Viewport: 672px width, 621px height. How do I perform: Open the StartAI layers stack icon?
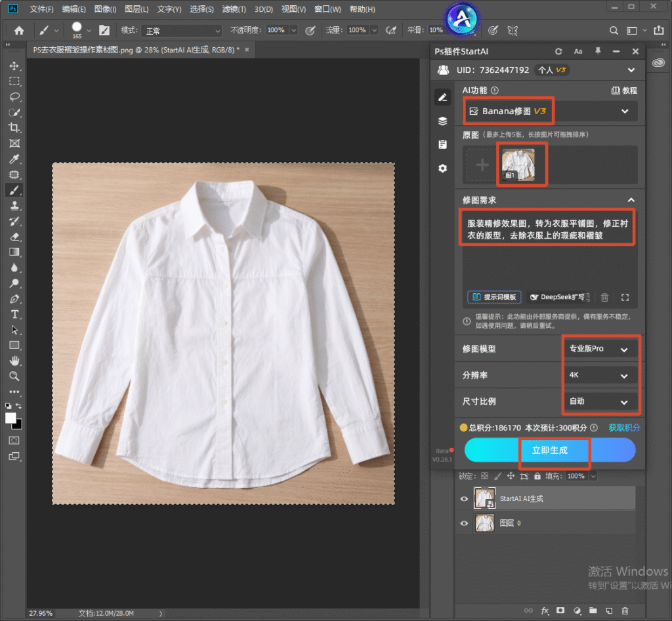coord(443,121)
